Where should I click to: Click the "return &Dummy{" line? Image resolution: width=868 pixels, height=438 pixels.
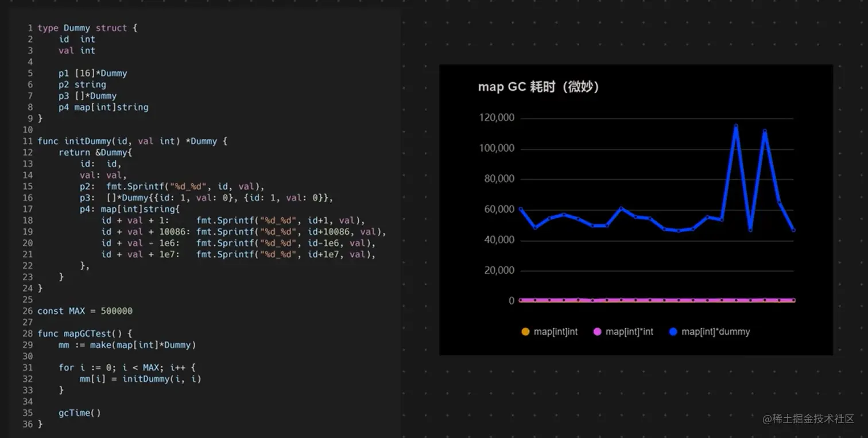pos(95,152)
